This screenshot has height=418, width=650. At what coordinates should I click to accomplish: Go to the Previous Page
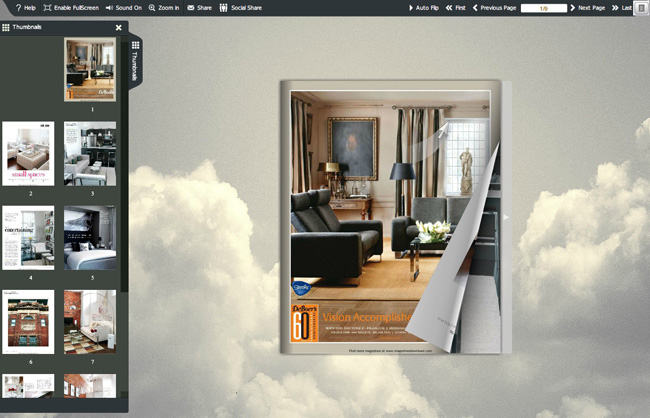click(x=494, y=7)
